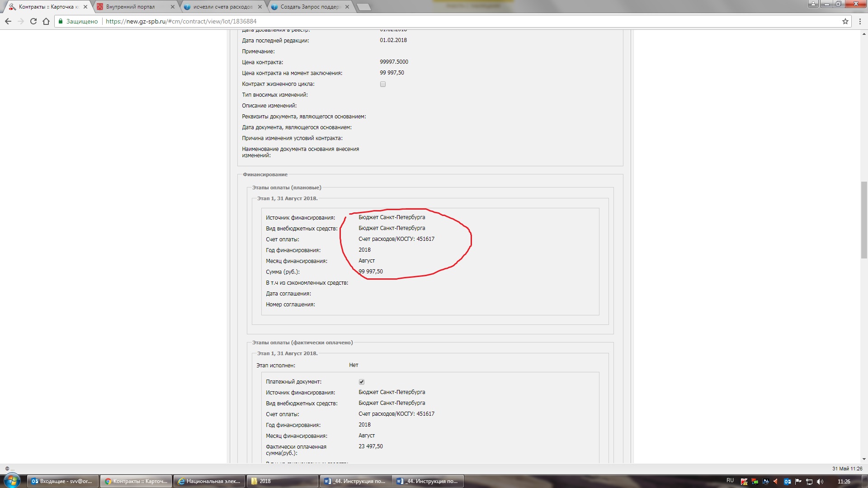This screenshot has height=488, width=868.
Task: Click the Финансирование section heading
Action: [265, 174]
